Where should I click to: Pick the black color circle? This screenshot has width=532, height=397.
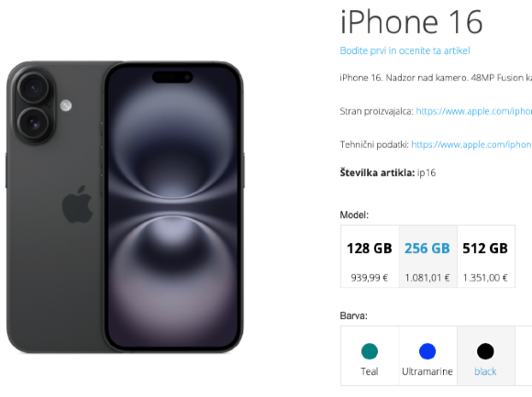[485, 351]
